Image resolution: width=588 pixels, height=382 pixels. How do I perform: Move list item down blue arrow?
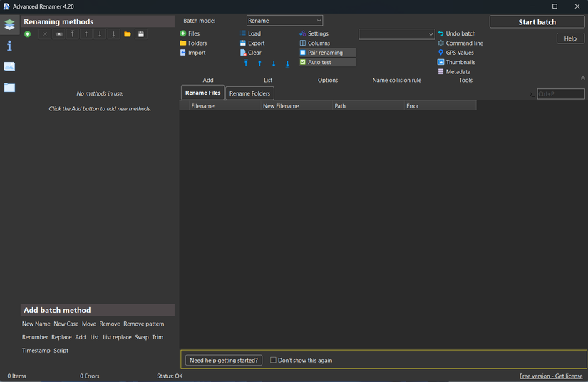click(x=274, y=63)
